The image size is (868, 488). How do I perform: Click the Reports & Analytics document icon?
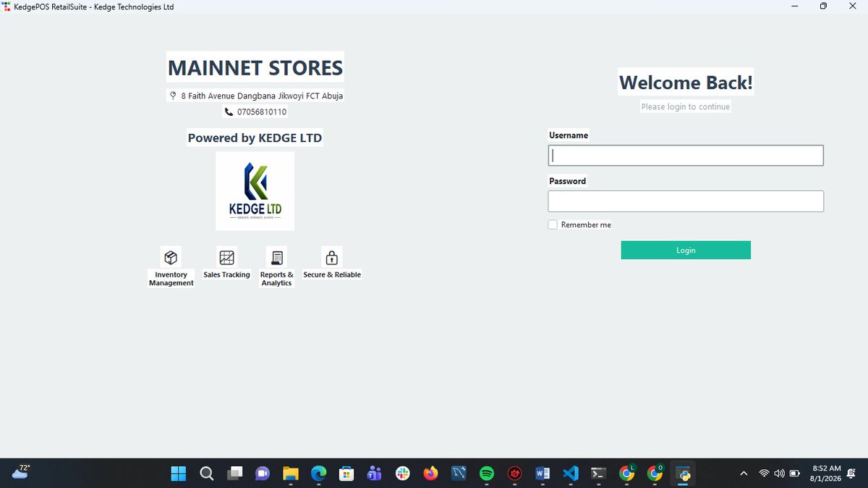click(x=276, y=257)
